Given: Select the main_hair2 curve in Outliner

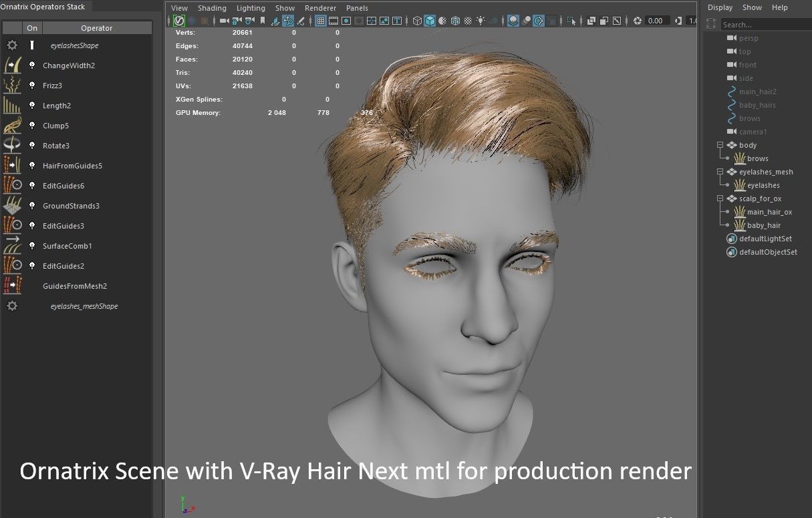Looking at the screenshot, I should coord(757,92).
